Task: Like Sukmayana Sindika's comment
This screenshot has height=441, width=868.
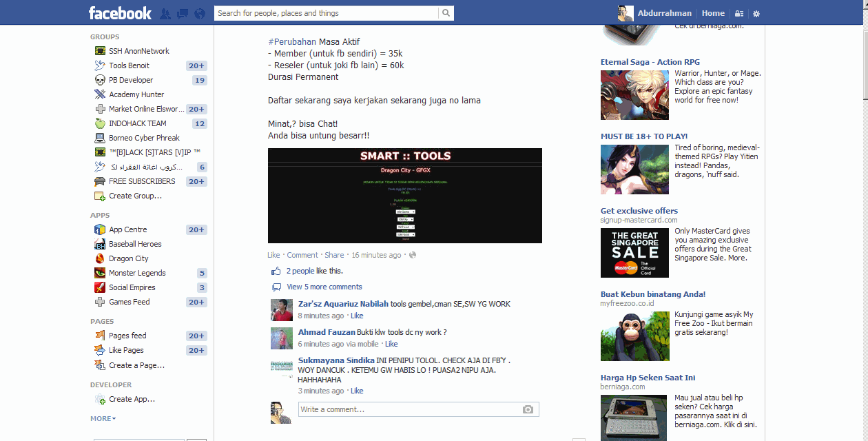Action: pos(357,391)
